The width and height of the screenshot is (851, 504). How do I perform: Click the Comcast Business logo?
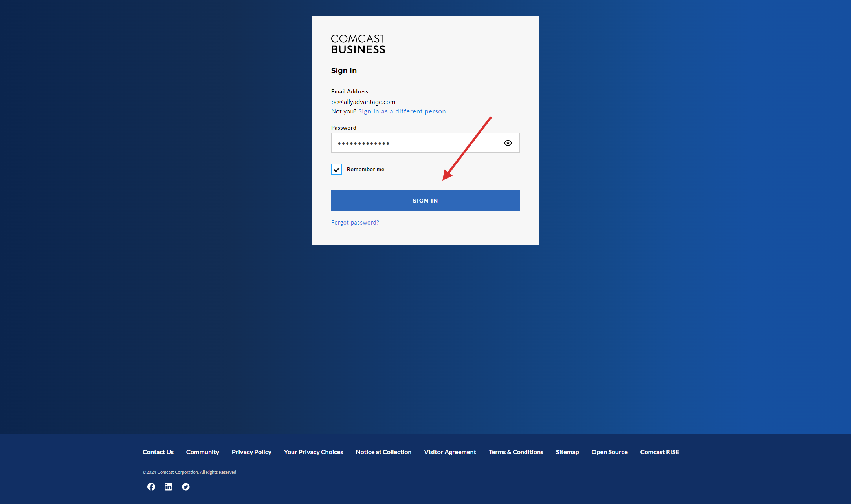[358, 44]
